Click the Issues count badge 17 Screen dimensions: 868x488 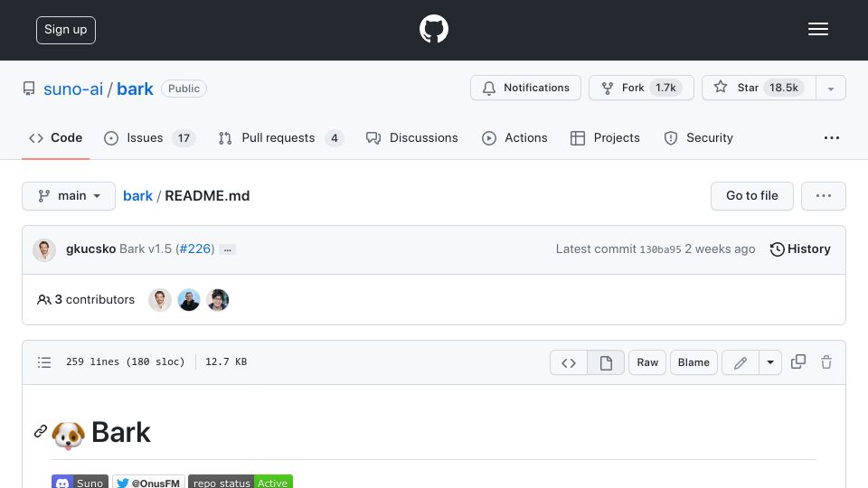pyautogui.click(x=184, y=138)
